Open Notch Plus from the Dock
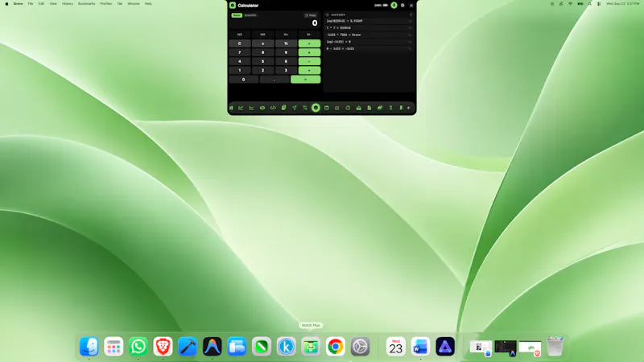 pyautogui.click(x=311, y=347)
